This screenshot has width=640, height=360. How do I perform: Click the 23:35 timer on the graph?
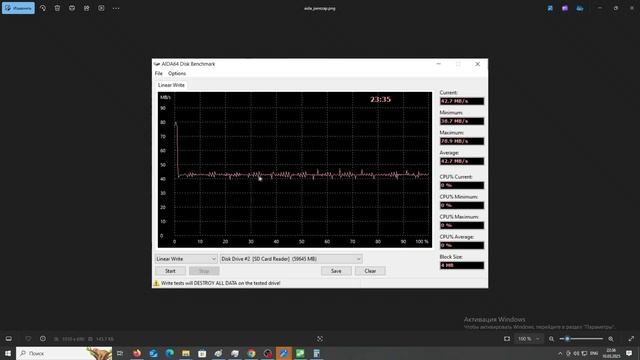[380, 99]
